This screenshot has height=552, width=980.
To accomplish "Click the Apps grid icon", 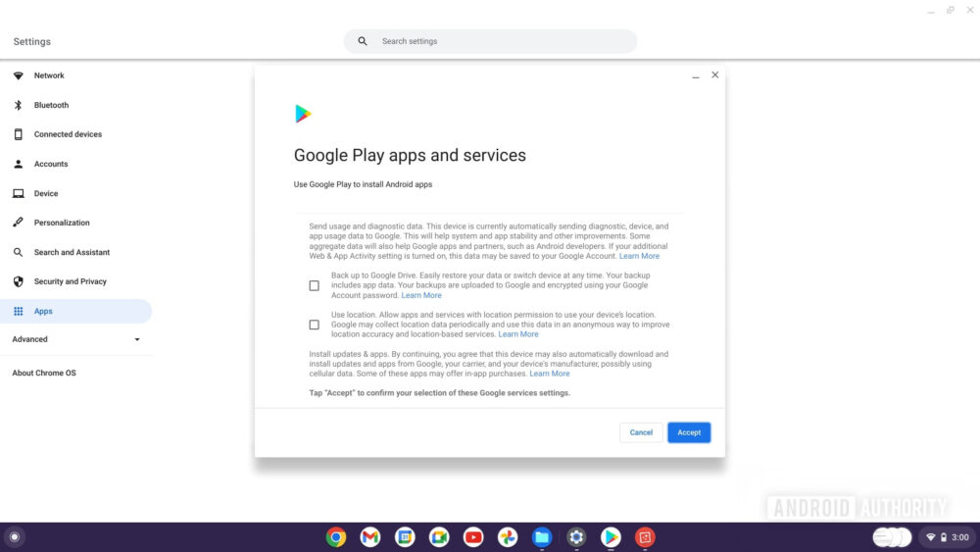I will coord(18,312).
